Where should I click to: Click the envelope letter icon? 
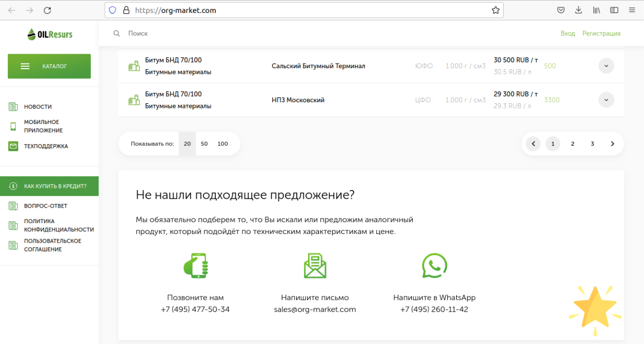coord(315,266)
